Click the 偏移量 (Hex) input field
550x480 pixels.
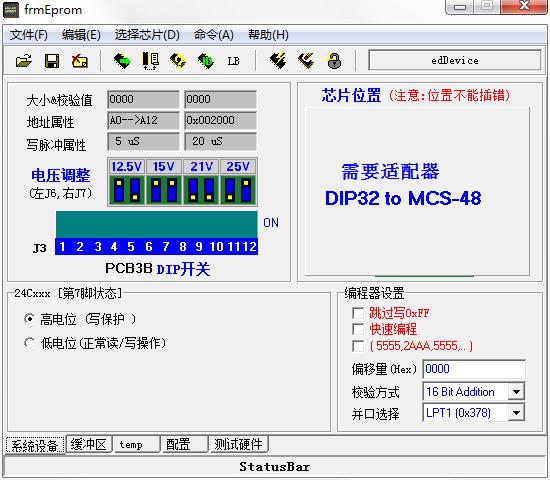point(474,369)
